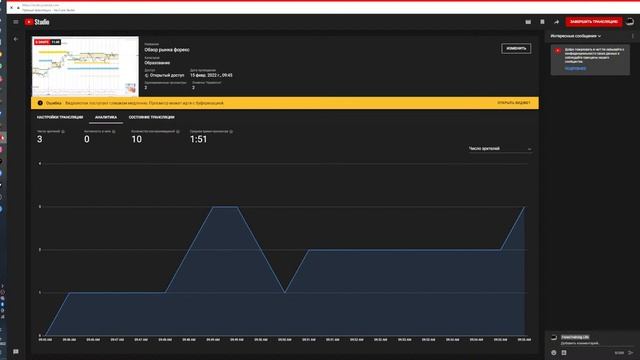Click the info icon beside average watch time
Image resolution: width=640 pixels, height=360 pixels.
[x=231, y=131]
